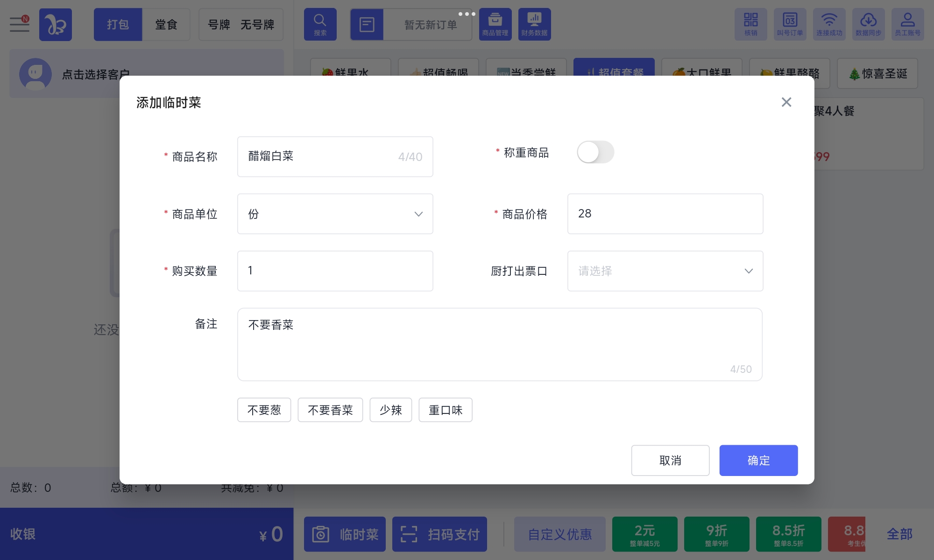
Task: Select the takeaway (打包) mode
Action: [118, 24]
